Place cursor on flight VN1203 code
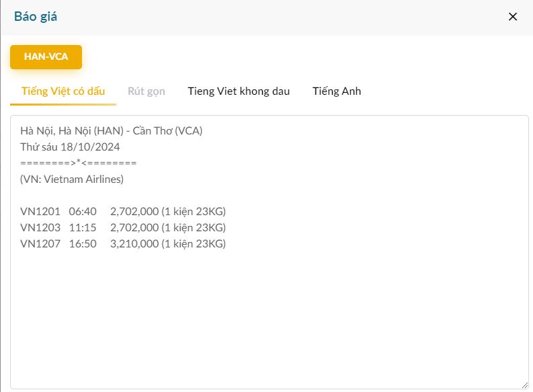The image size is (533, 392). (40, 228)
